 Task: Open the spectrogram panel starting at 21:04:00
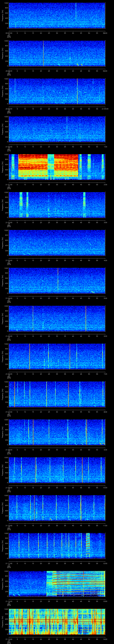click(x=57, y=281)
